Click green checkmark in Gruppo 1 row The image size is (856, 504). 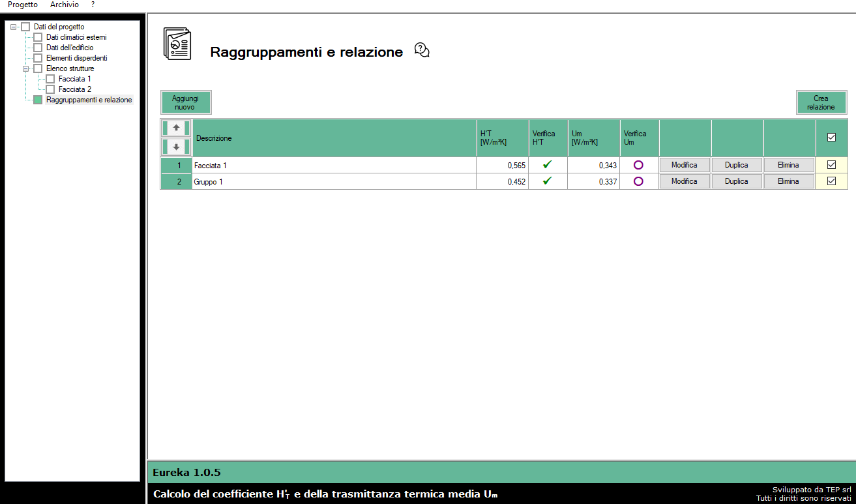pyautogui.click(x=547, y=181)
